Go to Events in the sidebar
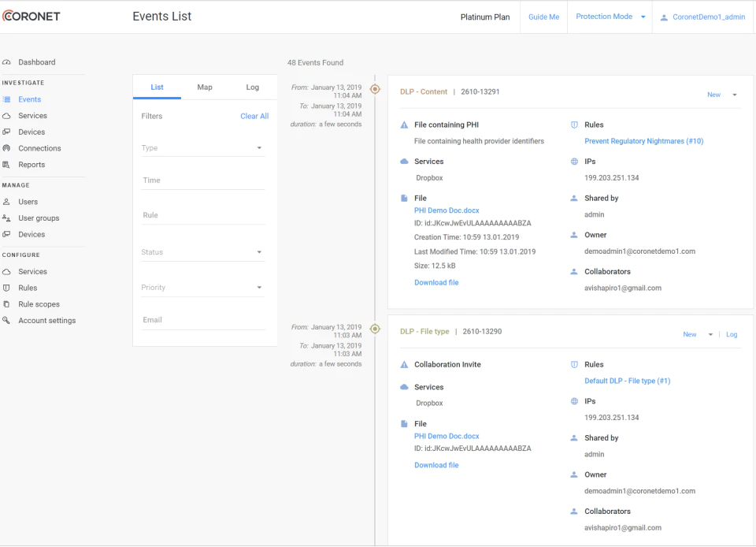Viewport: 756px width, 547px height. 29,99
